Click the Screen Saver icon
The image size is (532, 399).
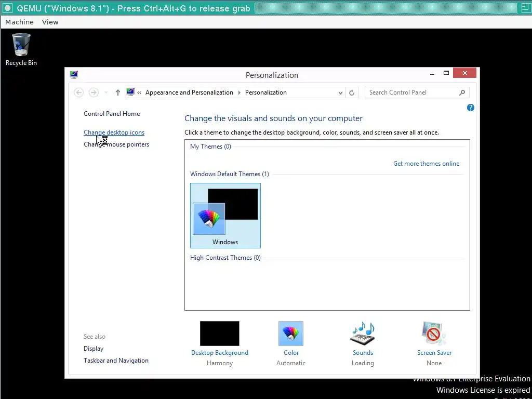[434, 334]
